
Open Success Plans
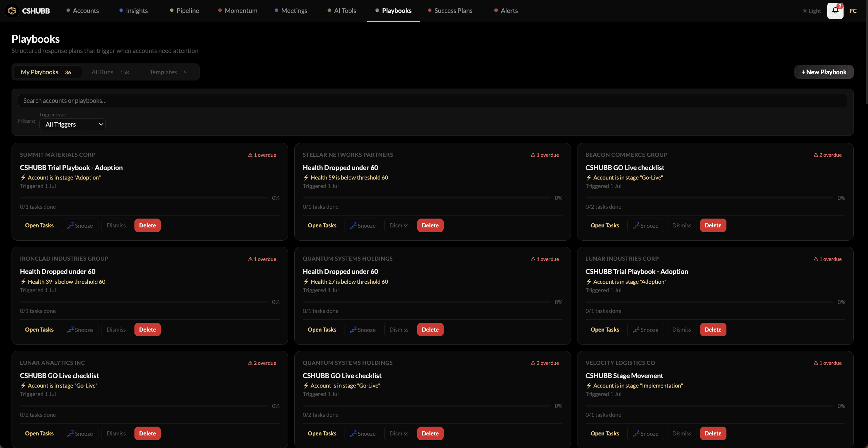pyautogui.click(x=450, y=11)
